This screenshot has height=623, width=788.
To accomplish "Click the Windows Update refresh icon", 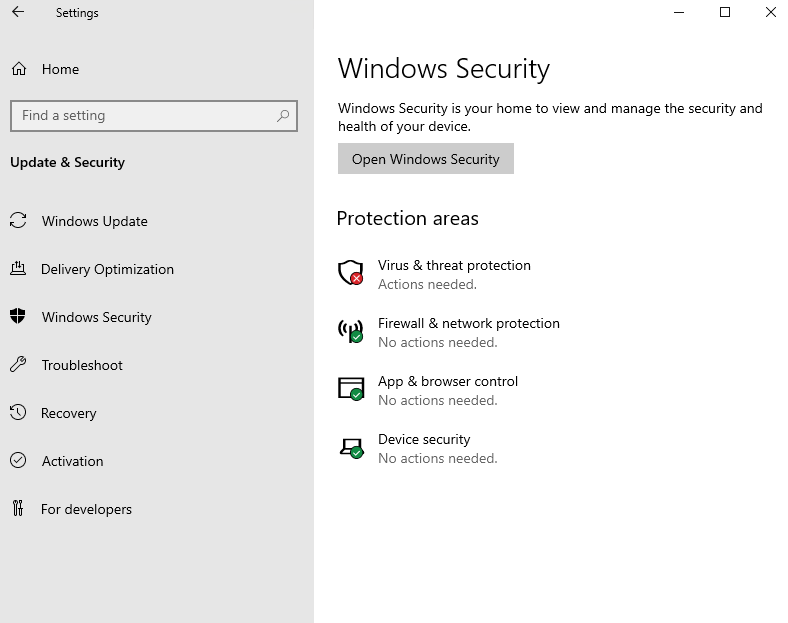I will pos(17,221).
